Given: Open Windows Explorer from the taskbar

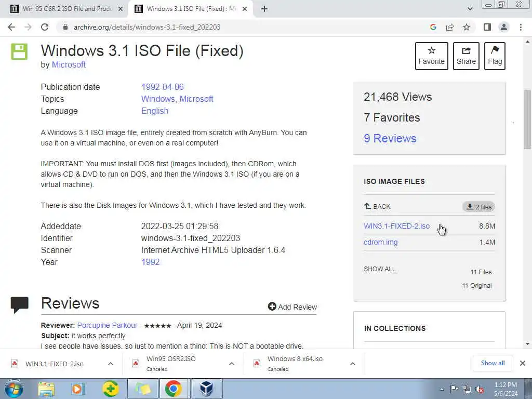Looking at the screenshot, I should [x=46, y=389].
